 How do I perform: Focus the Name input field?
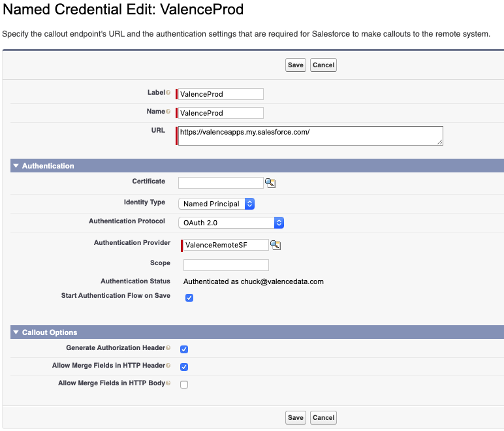(x=221, y=113)
